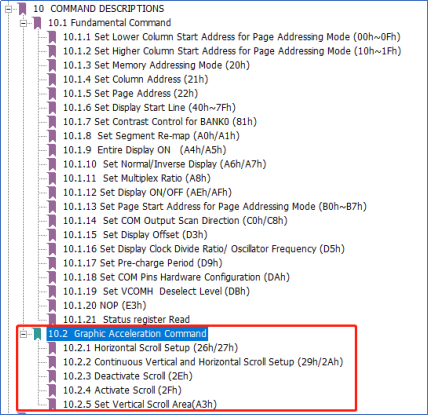Go to 10.1.15 Set Display Offset (D3h)
This screenshot has width=429, height=416.
point(135,235)
